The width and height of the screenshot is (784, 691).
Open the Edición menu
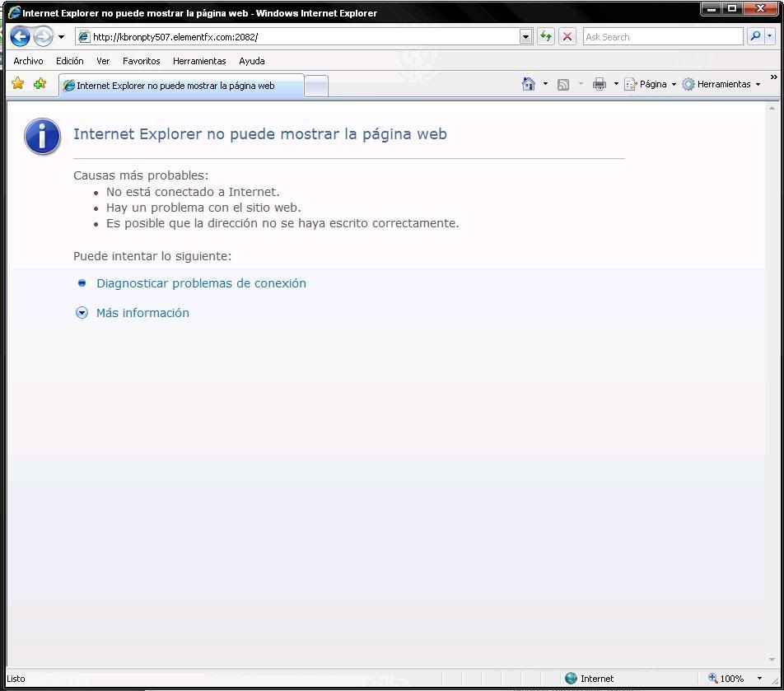[69, 61]
